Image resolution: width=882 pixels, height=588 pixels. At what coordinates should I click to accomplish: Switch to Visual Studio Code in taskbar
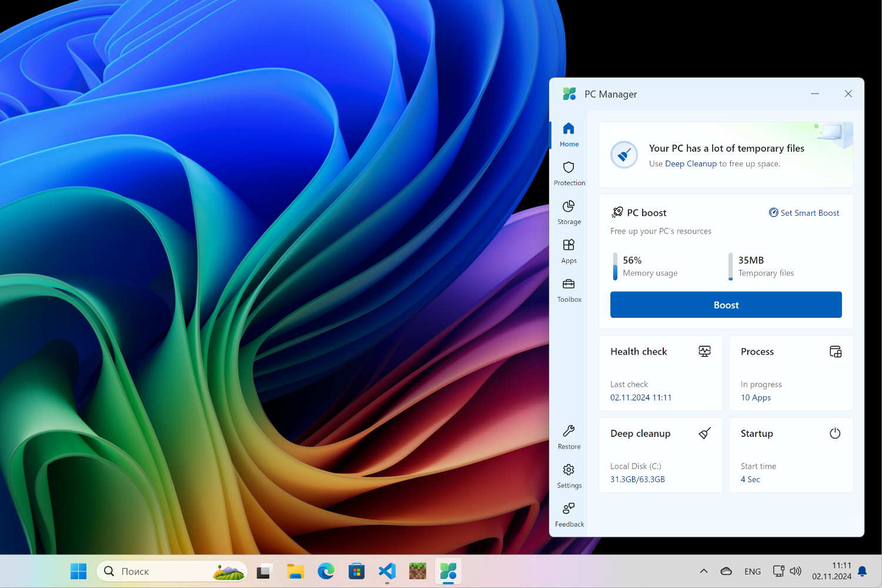click(387, 571)
